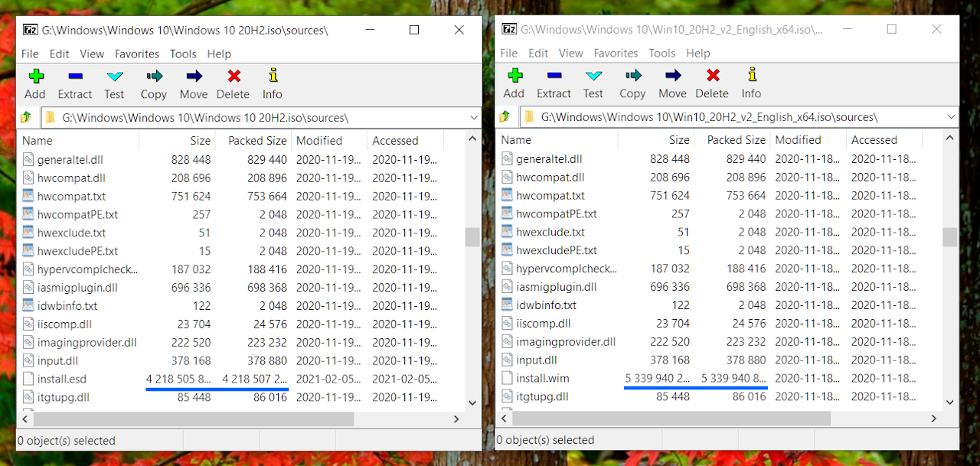
Task: Select hypervcomplcheck in the left window
Action: click(87, 269)
